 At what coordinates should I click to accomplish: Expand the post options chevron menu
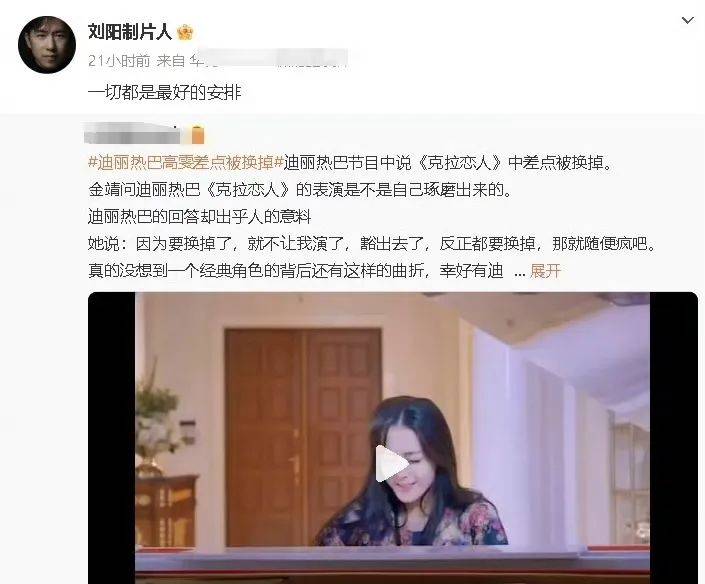click(x=687, y=20)
